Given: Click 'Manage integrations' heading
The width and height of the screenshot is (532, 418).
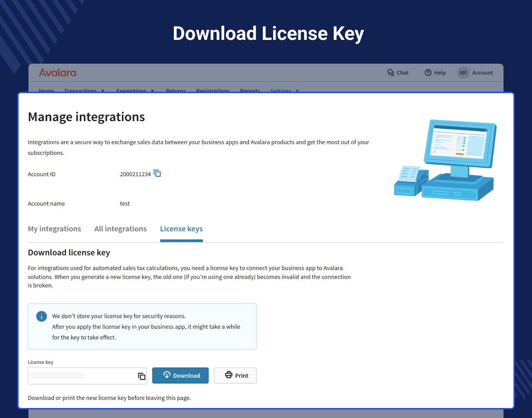Looking at the screenshot, I should pyautogui.click(x=86, y=117).
